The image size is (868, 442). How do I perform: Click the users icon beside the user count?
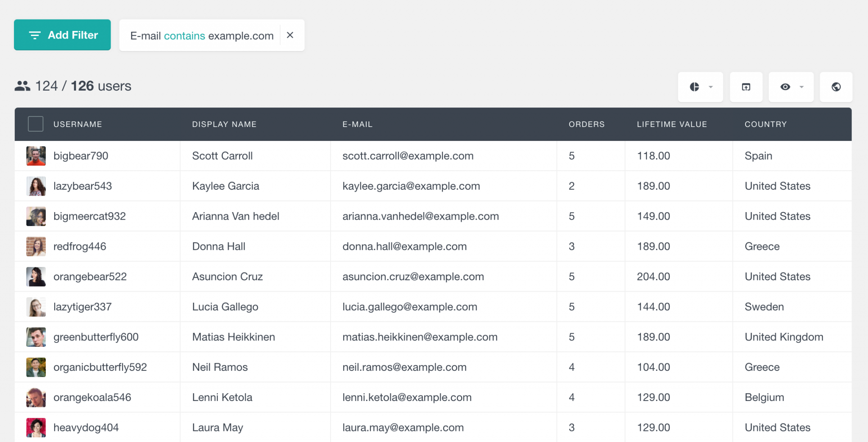(23, 86)
